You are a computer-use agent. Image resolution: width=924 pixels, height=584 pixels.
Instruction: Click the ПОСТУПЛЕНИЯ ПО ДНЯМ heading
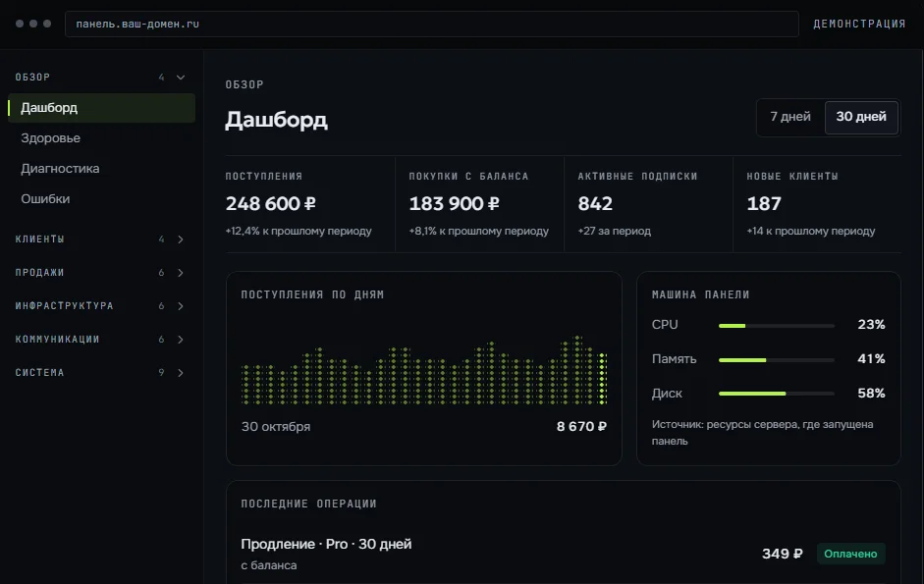312,294
